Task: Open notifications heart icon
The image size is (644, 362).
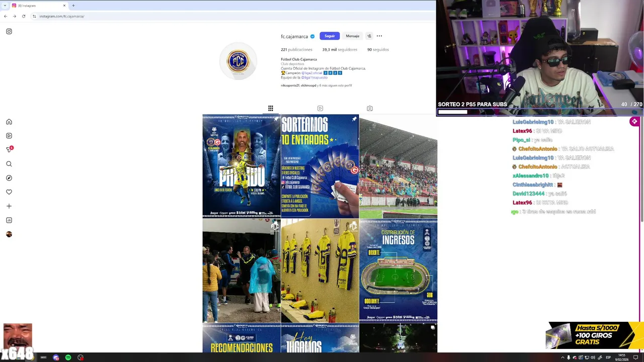Action: coord(9,192)
